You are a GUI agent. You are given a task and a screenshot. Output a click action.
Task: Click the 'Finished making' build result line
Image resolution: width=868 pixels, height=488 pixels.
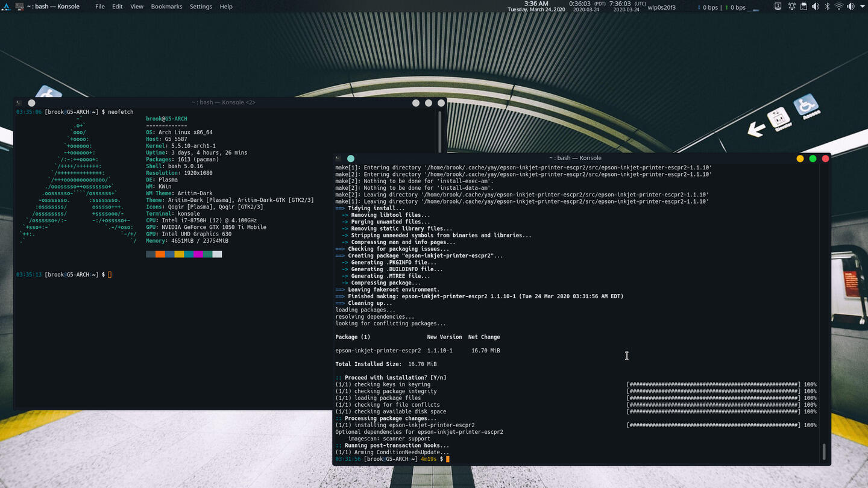[x=479, y=296]
